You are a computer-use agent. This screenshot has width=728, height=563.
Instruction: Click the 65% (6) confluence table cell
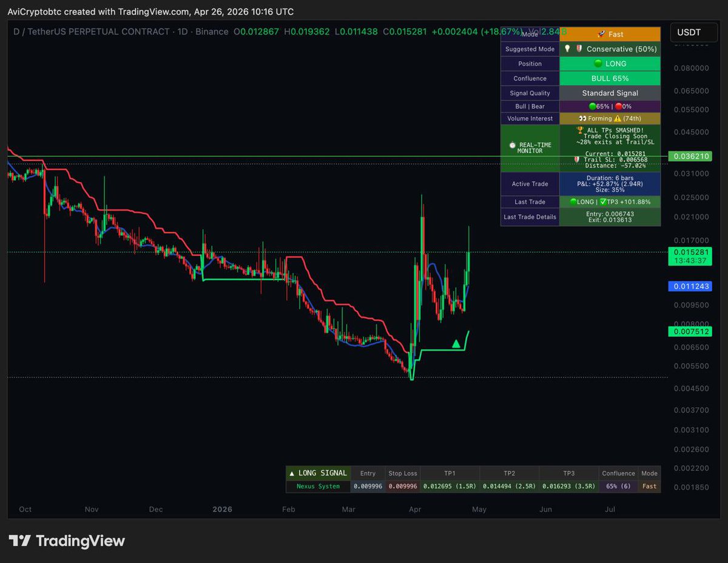click(618, 486)
